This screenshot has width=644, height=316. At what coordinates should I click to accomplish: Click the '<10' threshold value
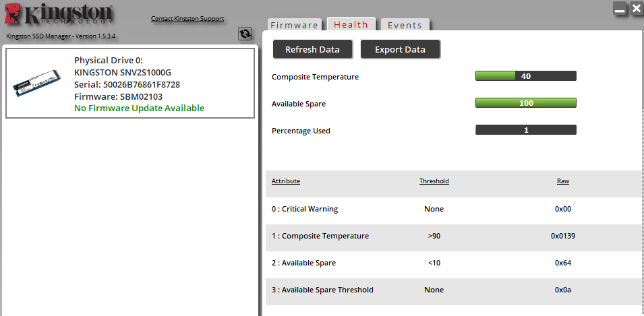click(x=434, y=263)
